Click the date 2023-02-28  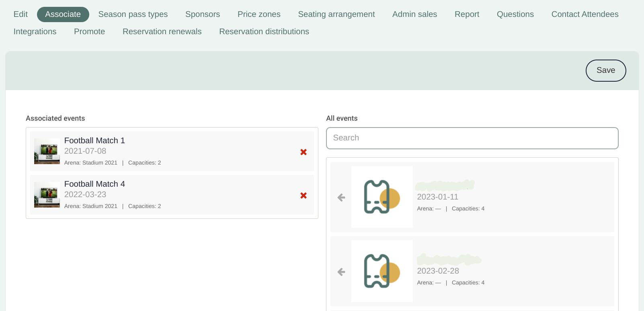[438, 271]
